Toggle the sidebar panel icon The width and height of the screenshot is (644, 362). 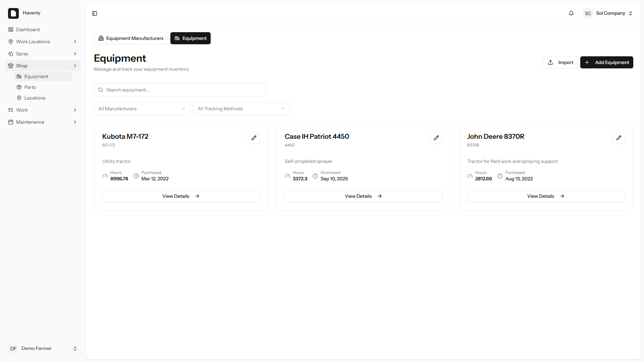[95, 13]
